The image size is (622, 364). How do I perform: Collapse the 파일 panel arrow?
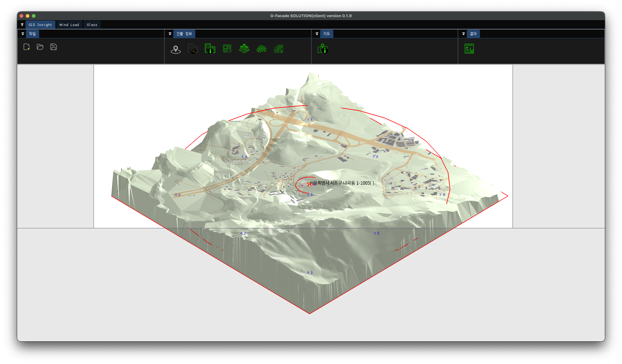(23, 34)
